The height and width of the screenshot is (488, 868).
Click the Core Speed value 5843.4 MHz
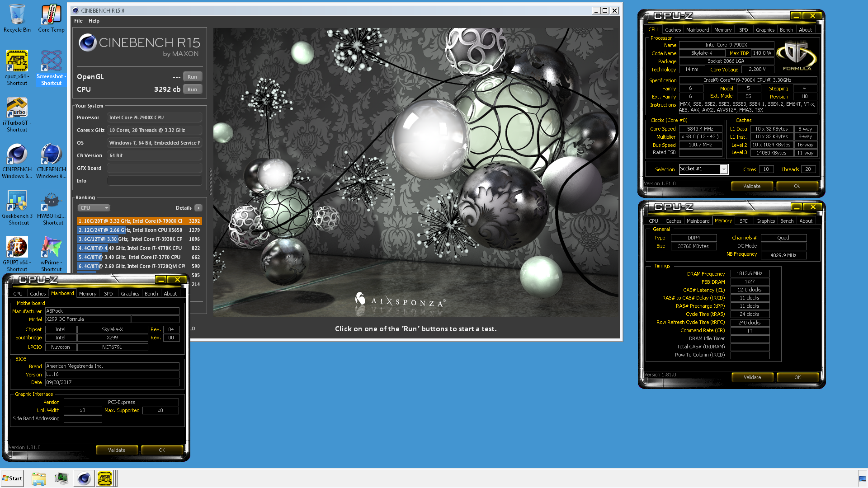tap(700, 129)
